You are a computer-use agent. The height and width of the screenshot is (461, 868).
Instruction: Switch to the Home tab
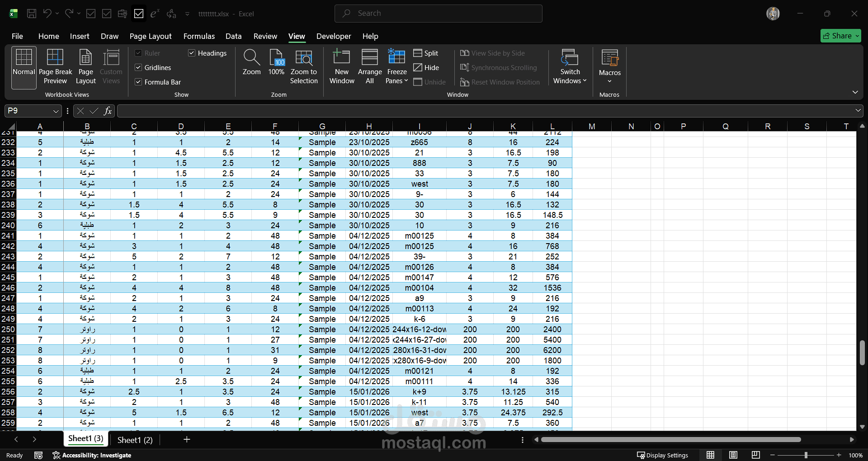point(48,36)
